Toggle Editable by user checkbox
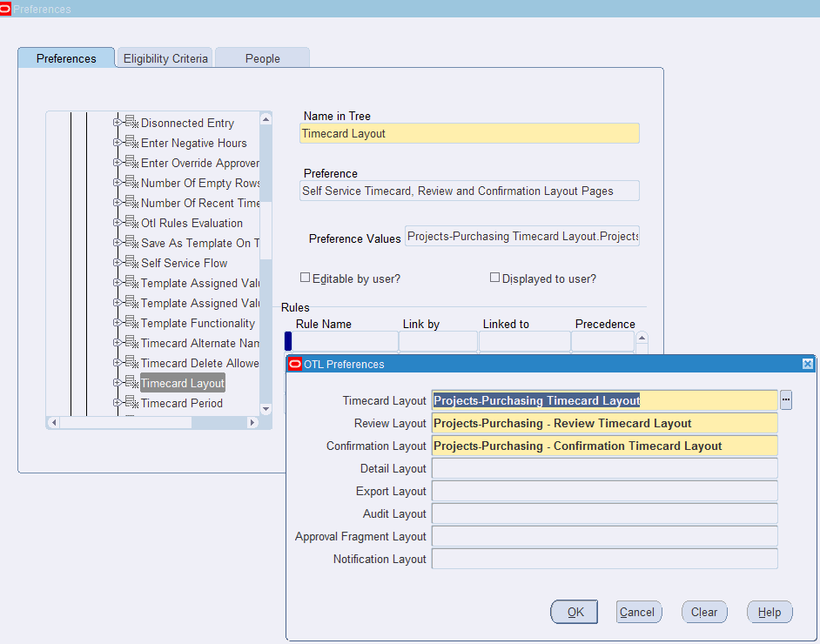This screenshot has width=820, height=644. (305, 278)
